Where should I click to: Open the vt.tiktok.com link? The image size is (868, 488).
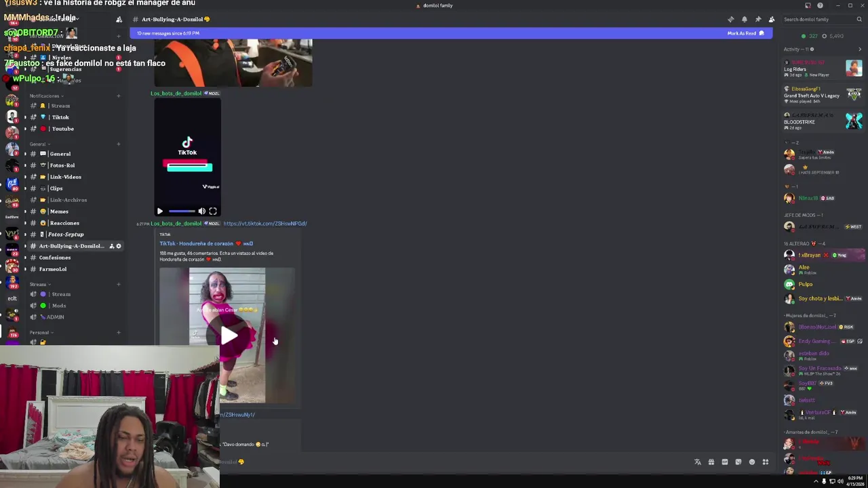click(265, 224)
